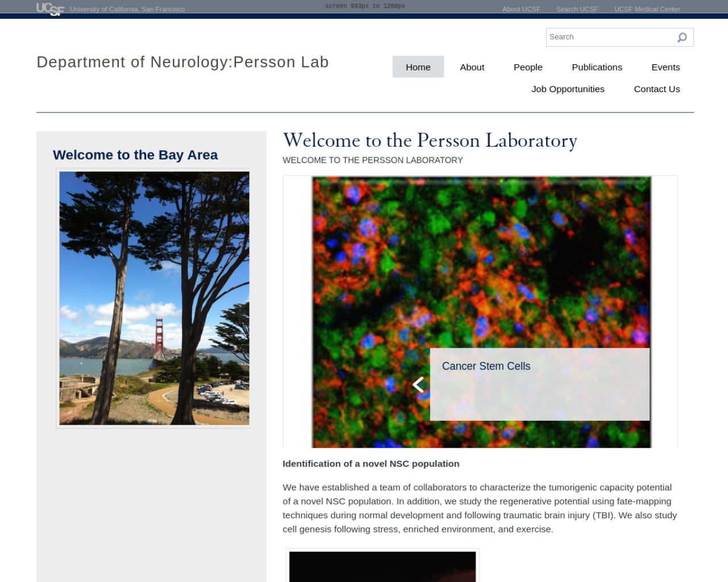Click the uppercase WELCOME TO THE PERSSON LABORATORY subtitle
The height and width of the screenshot is (582, 728).
tap(373, 160)
